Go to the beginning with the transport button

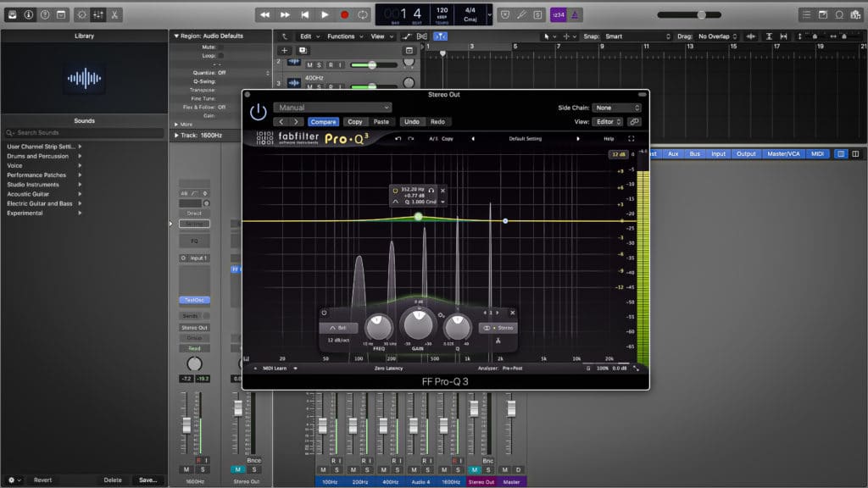pyautogui.click(x=304, y=15)
